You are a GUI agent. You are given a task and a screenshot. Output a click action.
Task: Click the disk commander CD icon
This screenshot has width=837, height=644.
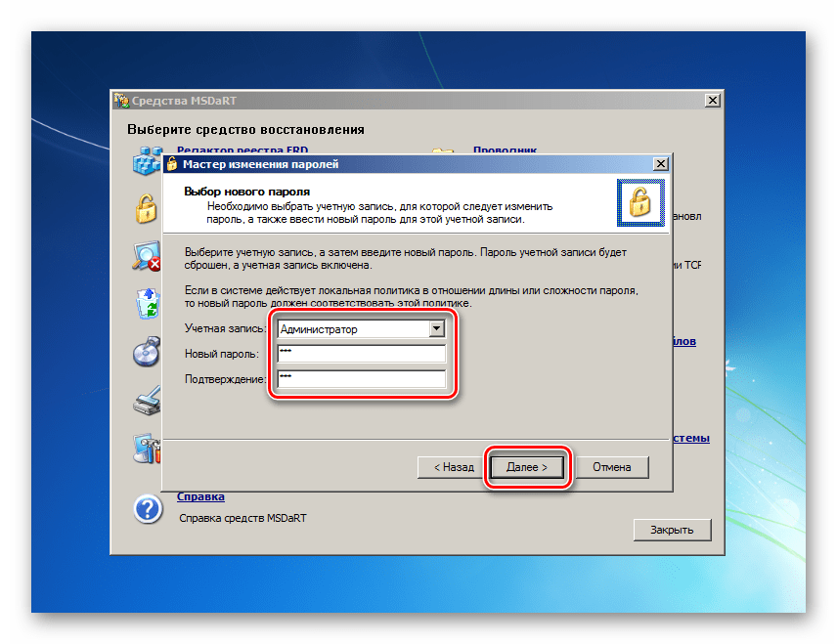pos(147,352)
